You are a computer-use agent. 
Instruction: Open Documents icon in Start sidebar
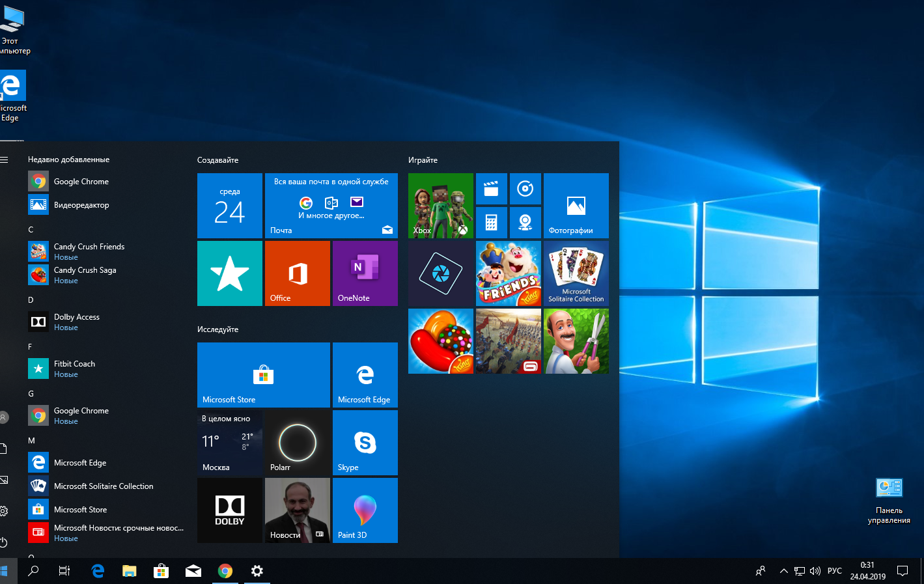4,449
